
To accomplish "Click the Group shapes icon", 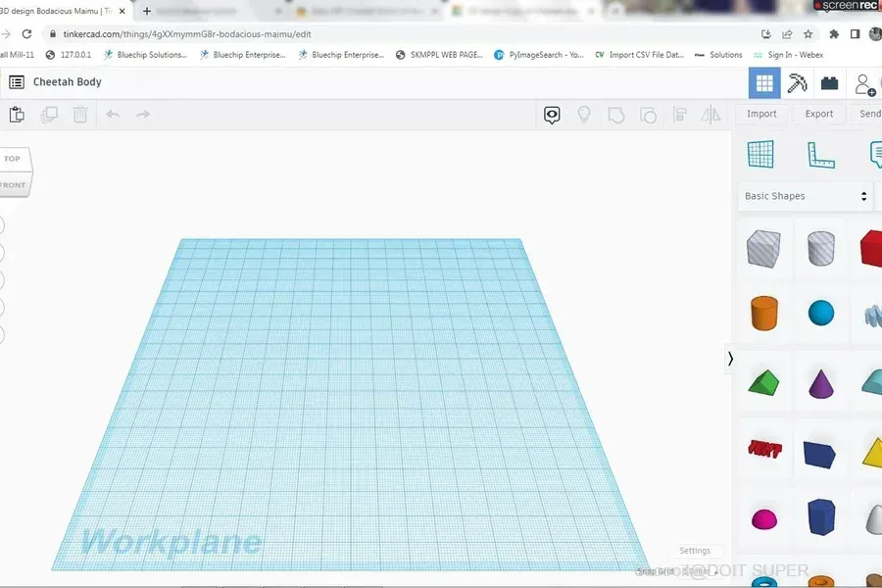I will (x=616, y=116).
